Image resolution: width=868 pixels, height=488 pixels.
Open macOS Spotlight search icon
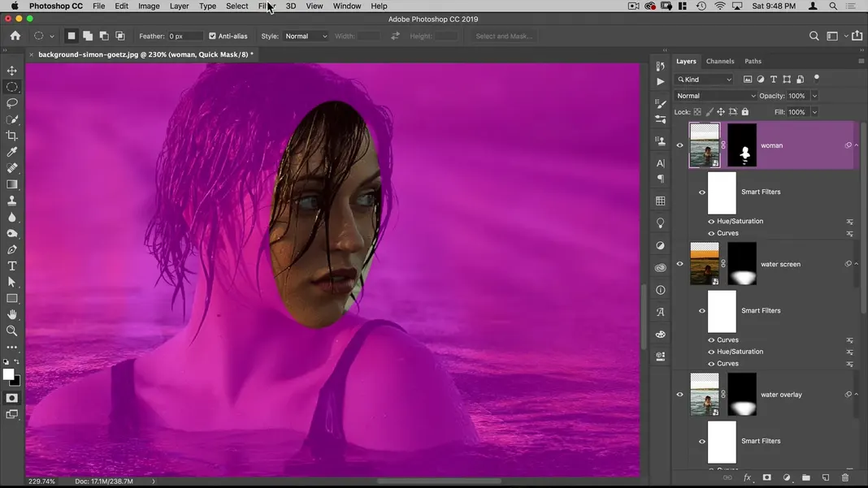point(832,6)
